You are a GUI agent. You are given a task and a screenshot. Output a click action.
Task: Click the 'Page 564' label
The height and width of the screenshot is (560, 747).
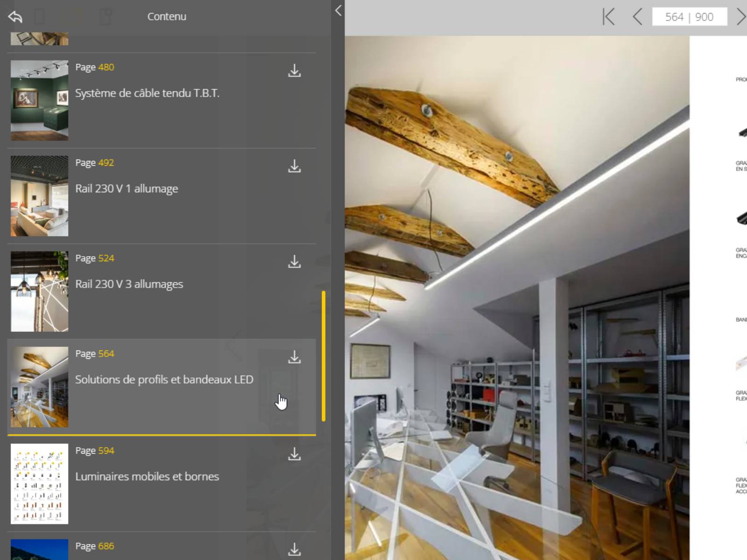95,354
